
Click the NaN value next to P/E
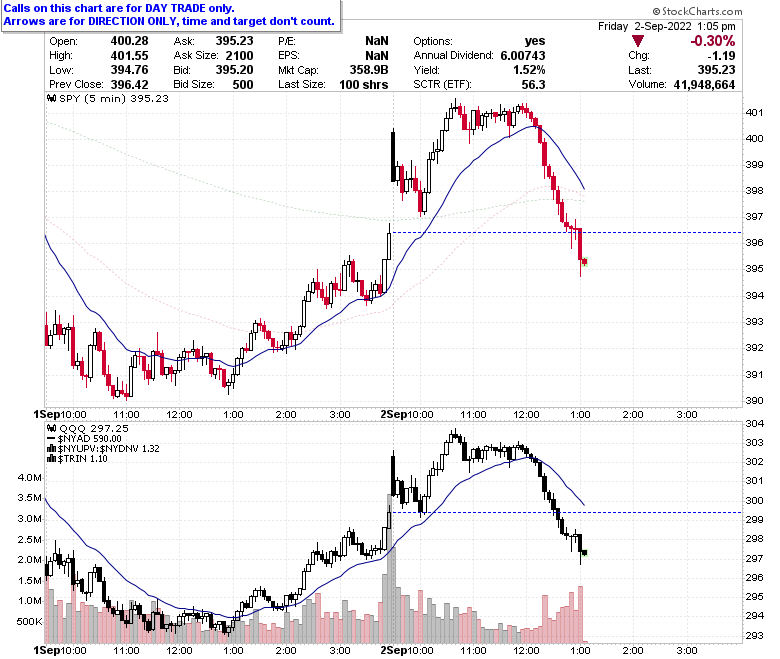[377, 41]
